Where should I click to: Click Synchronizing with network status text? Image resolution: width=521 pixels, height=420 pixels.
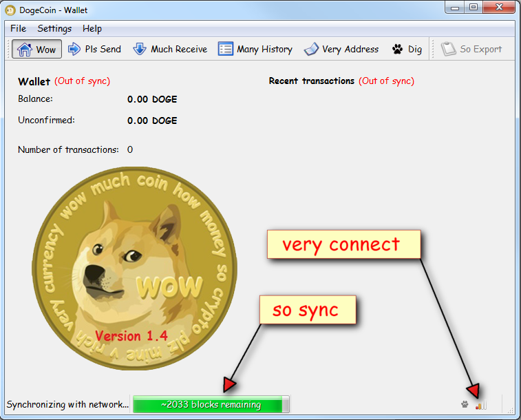click(67, 404)
